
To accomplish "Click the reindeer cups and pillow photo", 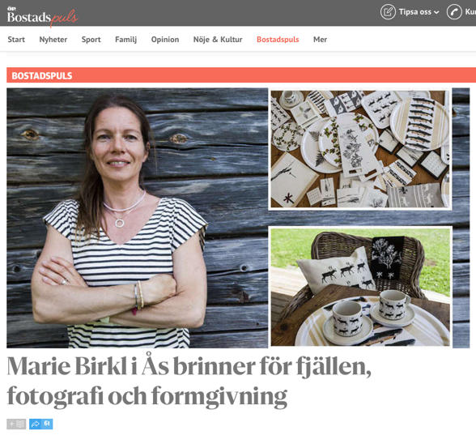I will click(360, 287).
